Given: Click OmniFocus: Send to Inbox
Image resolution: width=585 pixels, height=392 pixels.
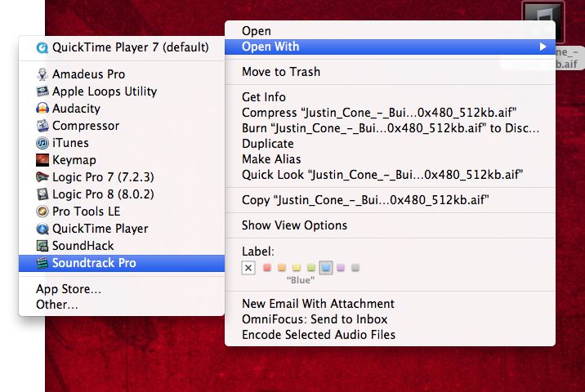Looking at the screenshot, I should coord(390,319).
